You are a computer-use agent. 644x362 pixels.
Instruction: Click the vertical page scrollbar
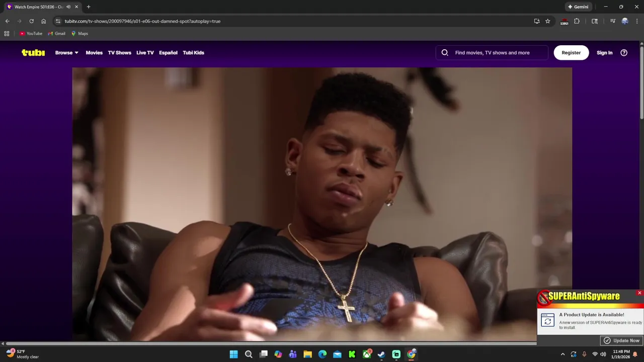click(641, 83)
